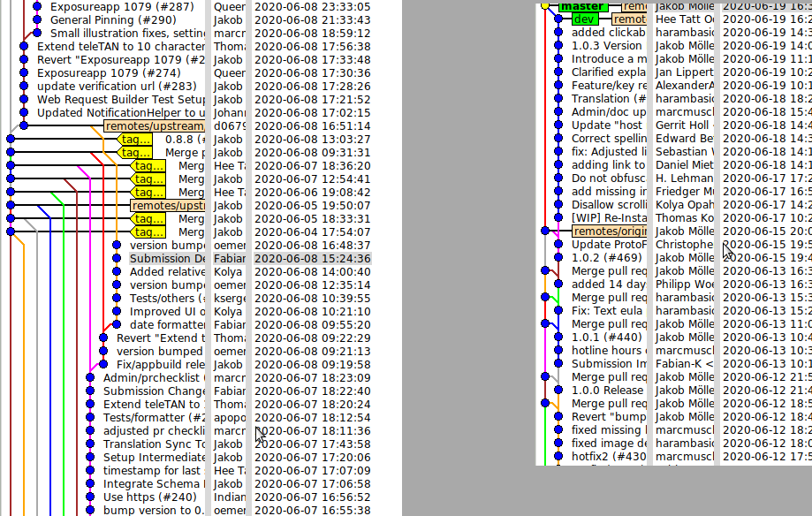This screenshot has height=516, width=812.
Task: Select commit 'Clarified expla' by Jan Lippert
Action: click(609, 72)
